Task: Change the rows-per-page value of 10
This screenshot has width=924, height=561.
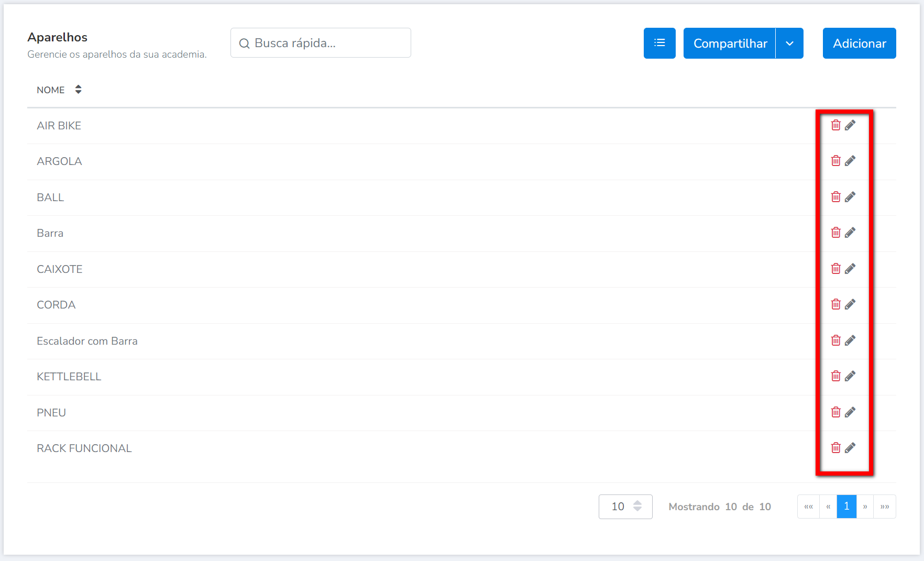Action: [625, 507]
